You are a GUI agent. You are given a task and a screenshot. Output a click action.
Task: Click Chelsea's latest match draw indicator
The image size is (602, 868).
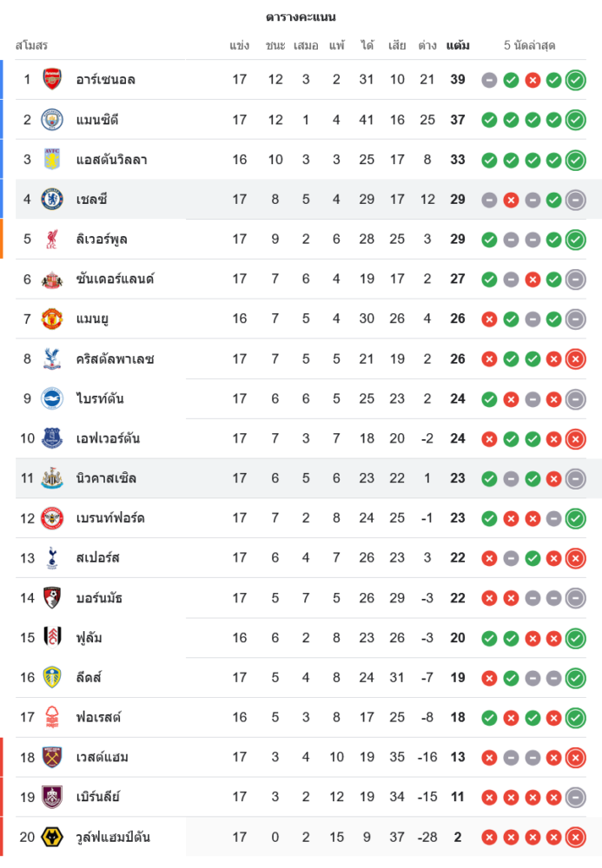[x=575, y=200]
